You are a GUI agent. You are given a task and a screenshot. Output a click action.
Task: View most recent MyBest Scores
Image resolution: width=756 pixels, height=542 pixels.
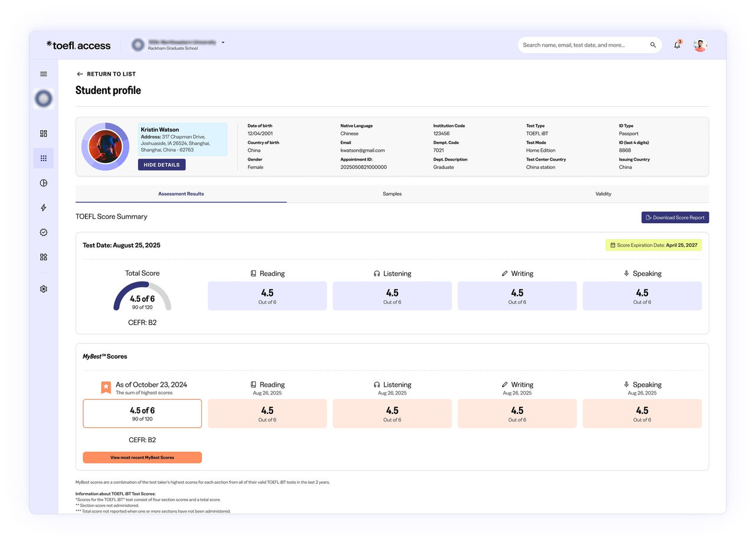142,457
